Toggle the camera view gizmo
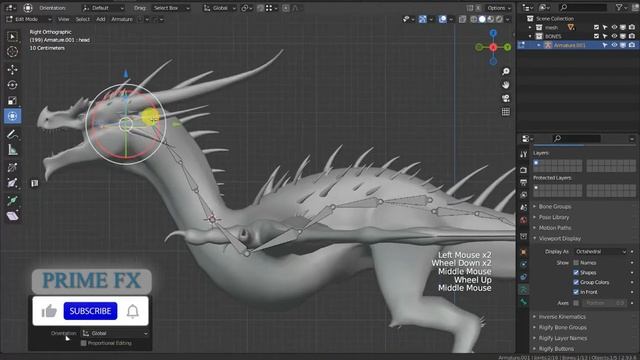The image size is (640, 360). point(506,98)
